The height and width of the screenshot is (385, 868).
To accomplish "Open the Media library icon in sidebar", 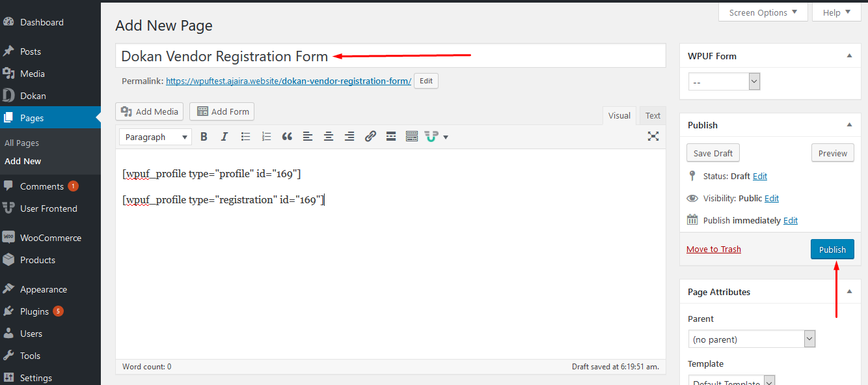I will (8, 74).
